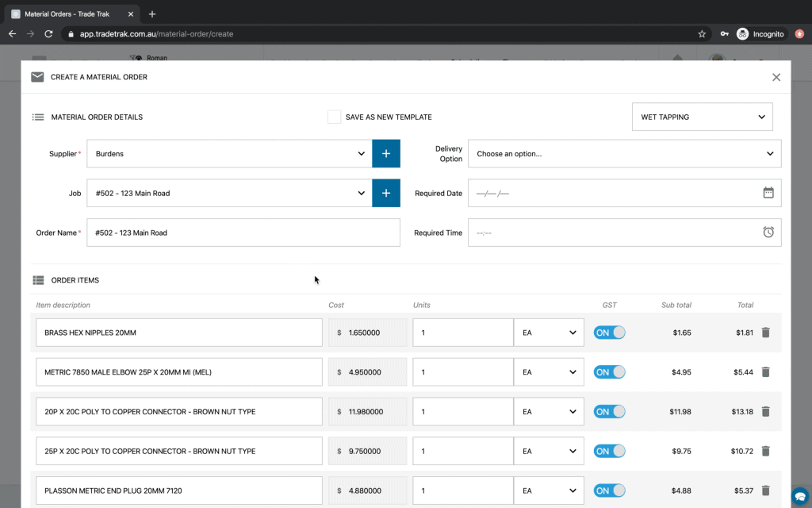Click the Incognito profile button
This screenshot has height=508, width=812.
[x=759, y=33]
